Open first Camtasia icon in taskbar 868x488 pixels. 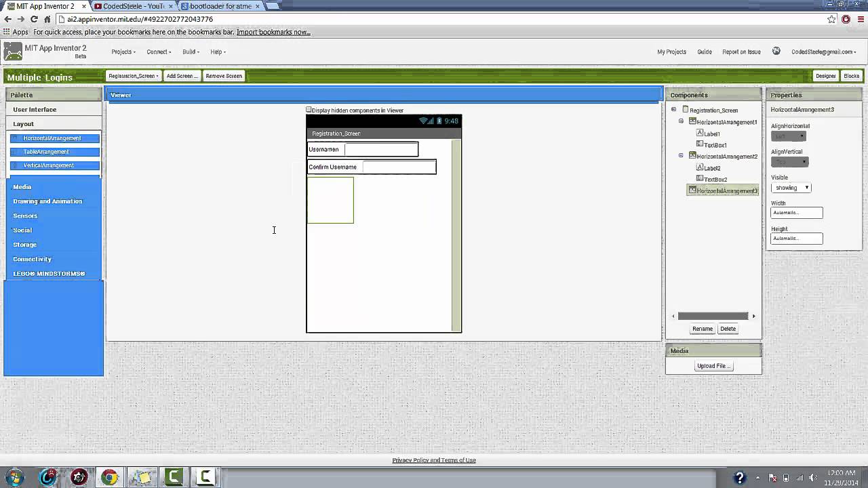[x=174, y=477]
